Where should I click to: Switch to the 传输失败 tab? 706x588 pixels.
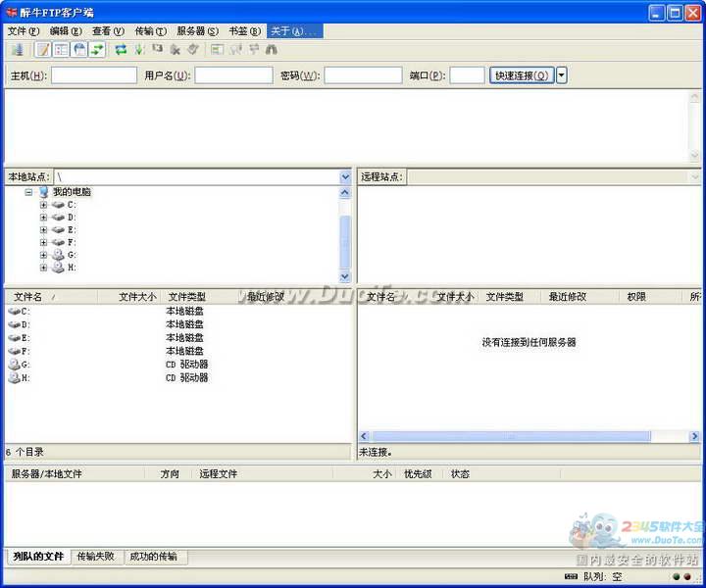95,557
